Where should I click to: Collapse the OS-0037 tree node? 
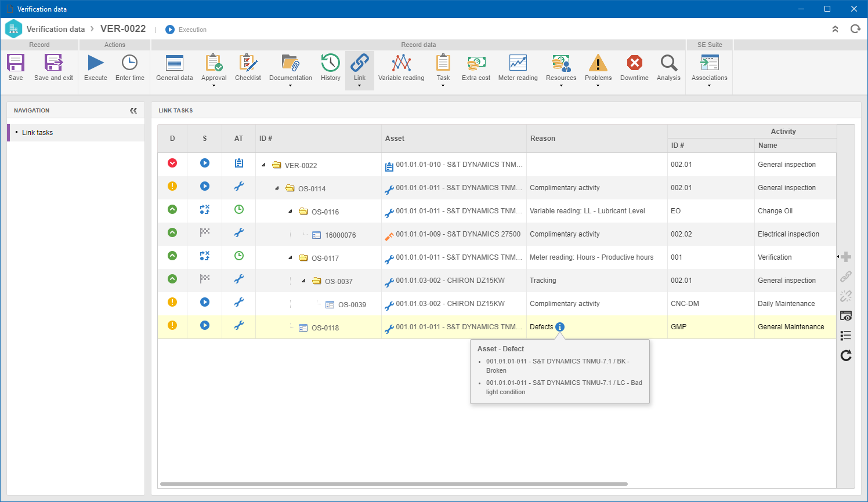click(303, 281)
